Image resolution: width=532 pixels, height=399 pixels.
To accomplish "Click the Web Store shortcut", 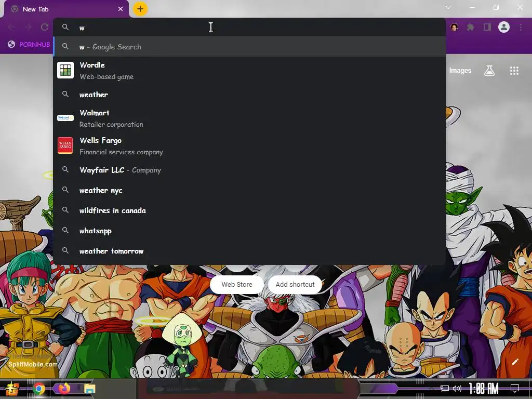I will point(237,284).
